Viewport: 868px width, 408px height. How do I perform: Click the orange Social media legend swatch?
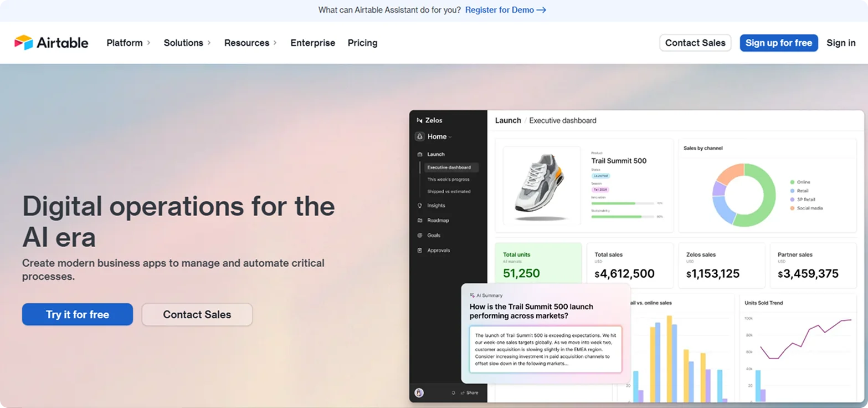792,208
